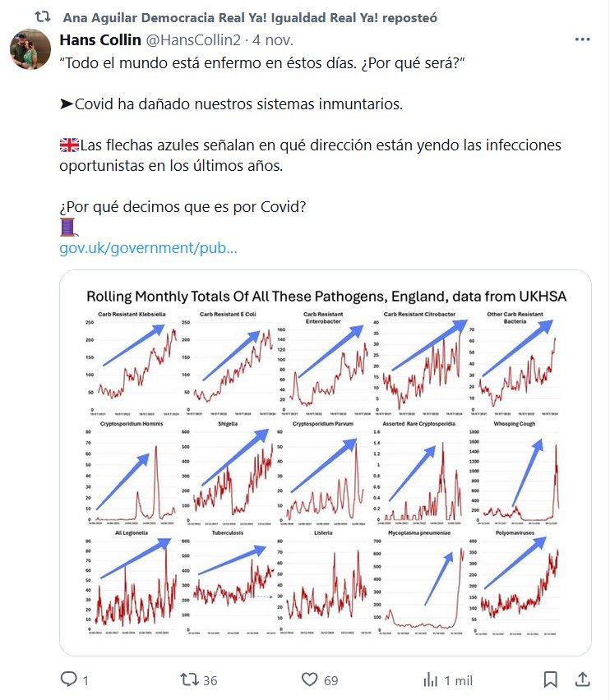This screenshot has height=700, width=610.
Task: Click the Hans Collin display name
Action: [x=100, y=40]
